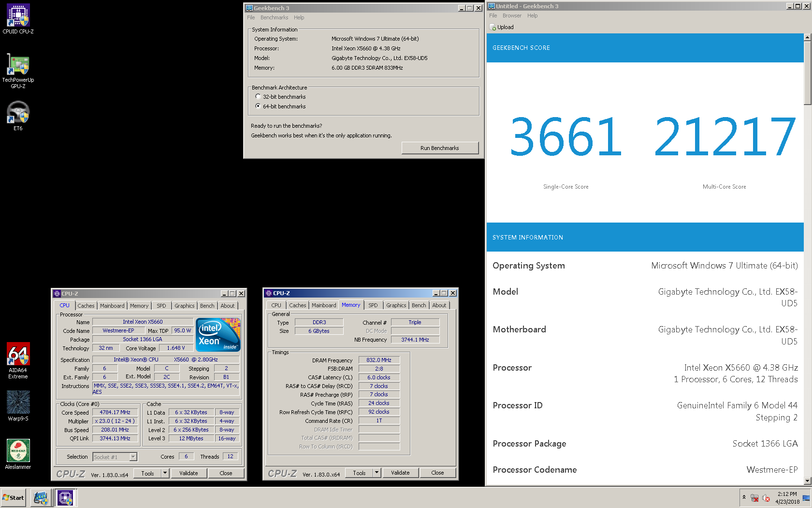Switch to the Geekbench taskbar item

pos(41,498)
